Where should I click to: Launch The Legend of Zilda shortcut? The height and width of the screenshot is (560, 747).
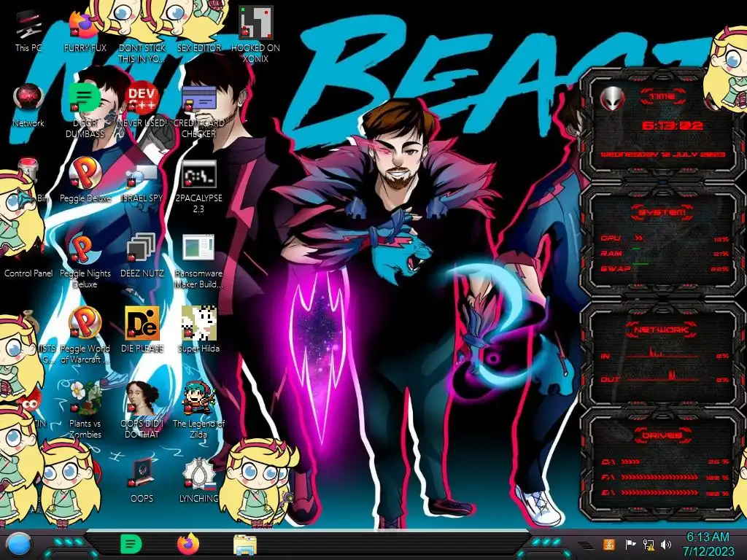click(x=198, y=411)
